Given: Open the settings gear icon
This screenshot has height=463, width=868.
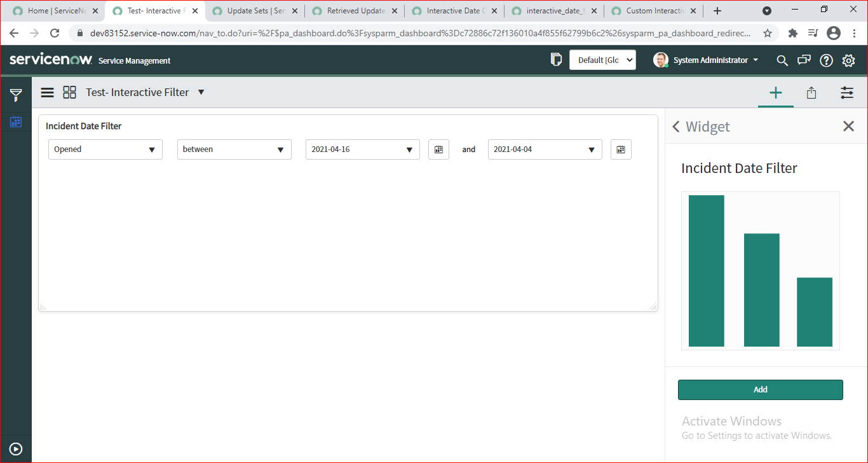Looking at the screenshot, I should point(848,60).
